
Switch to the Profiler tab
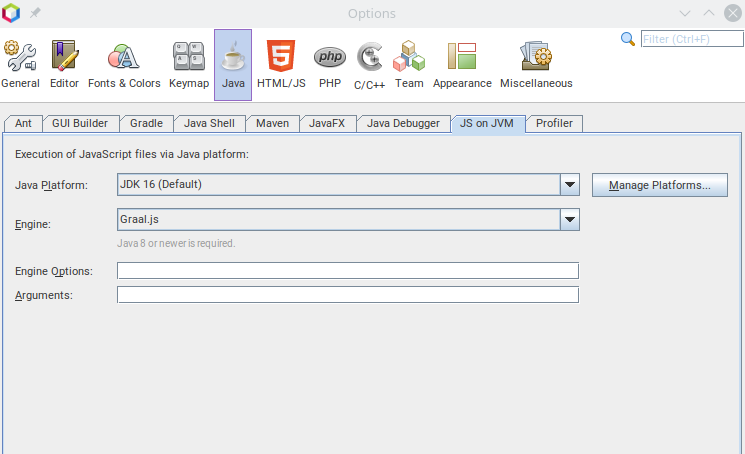tap(554, 123)
